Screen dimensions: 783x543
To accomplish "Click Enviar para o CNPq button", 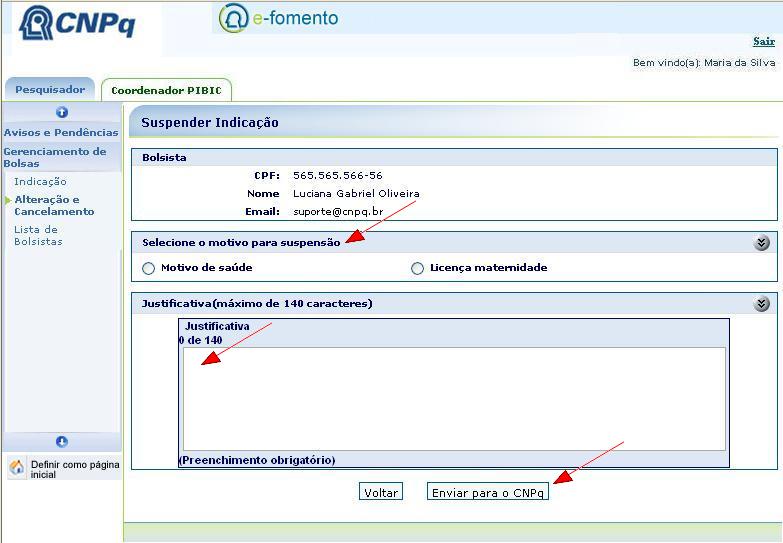I will (487, 492).
